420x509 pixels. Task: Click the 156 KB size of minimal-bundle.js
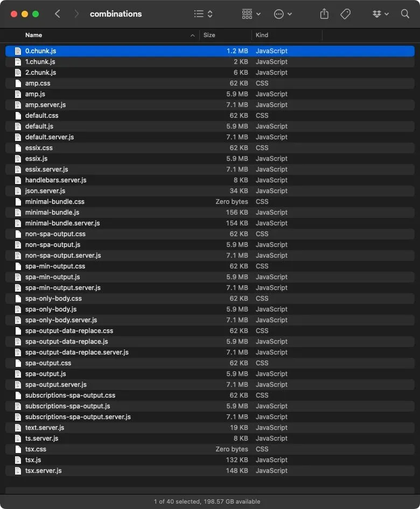tap(237, 213)
